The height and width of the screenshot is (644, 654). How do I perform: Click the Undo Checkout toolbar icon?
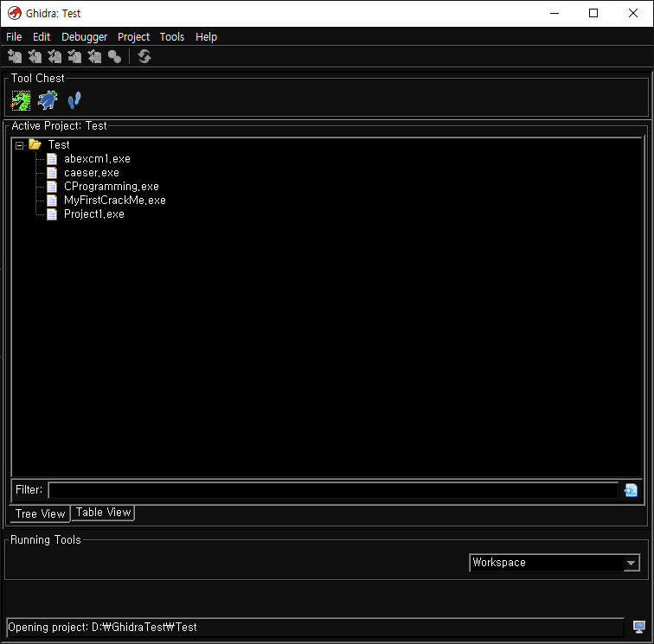[x=94, y=56]
